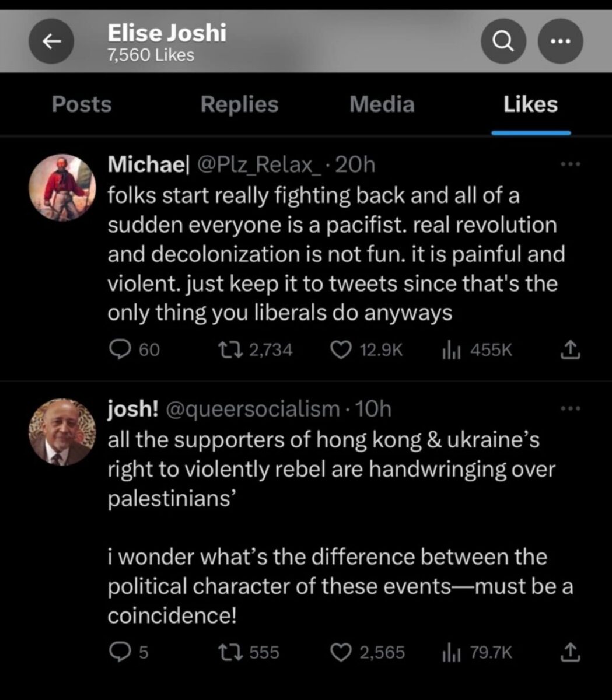Expand more options on josh!'s post

point(570,409)
